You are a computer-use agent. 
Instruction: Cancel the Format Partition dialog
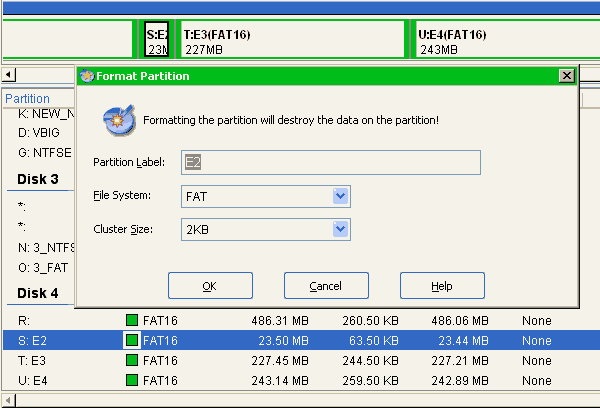(x=326, y=286)
